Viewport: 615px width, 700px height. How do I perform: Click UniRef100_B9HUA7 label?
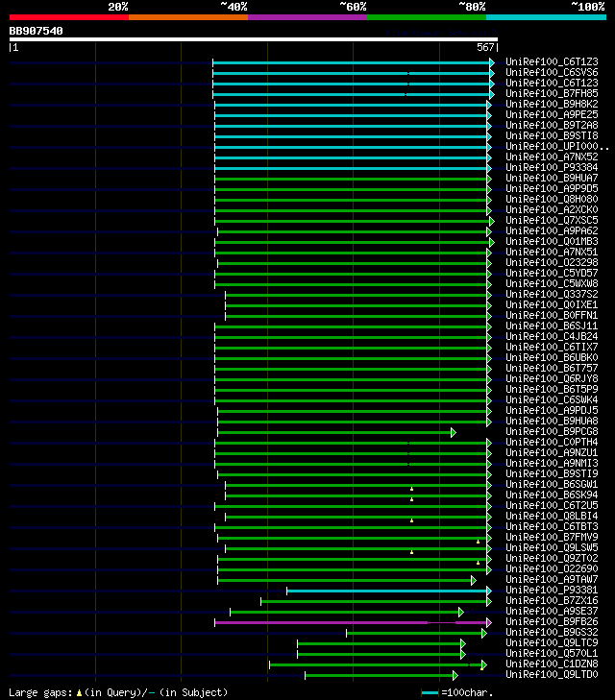(x=552, y=179)
